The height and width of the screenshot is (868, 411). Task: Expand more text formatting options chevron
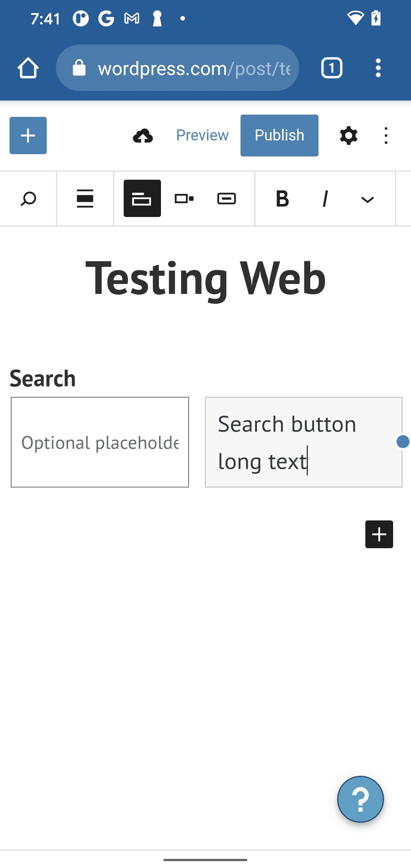click(366, 198)
